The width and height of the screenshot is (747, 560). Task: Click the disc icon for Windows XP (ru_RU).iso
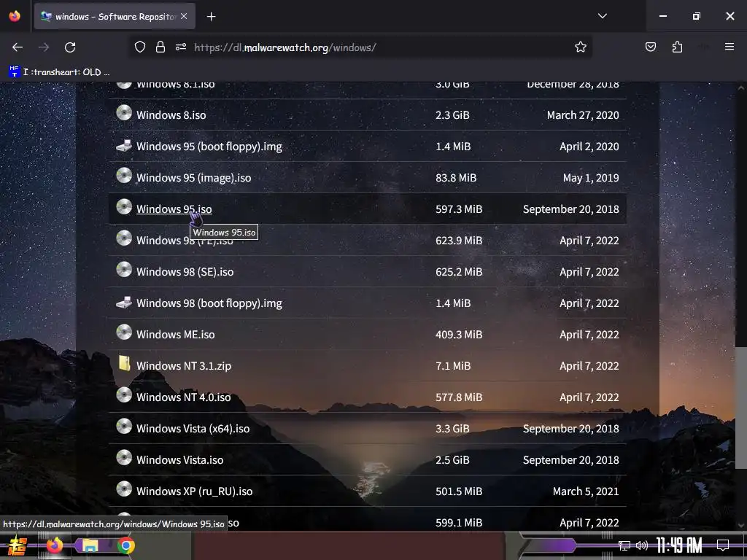[x=124, y=489]
